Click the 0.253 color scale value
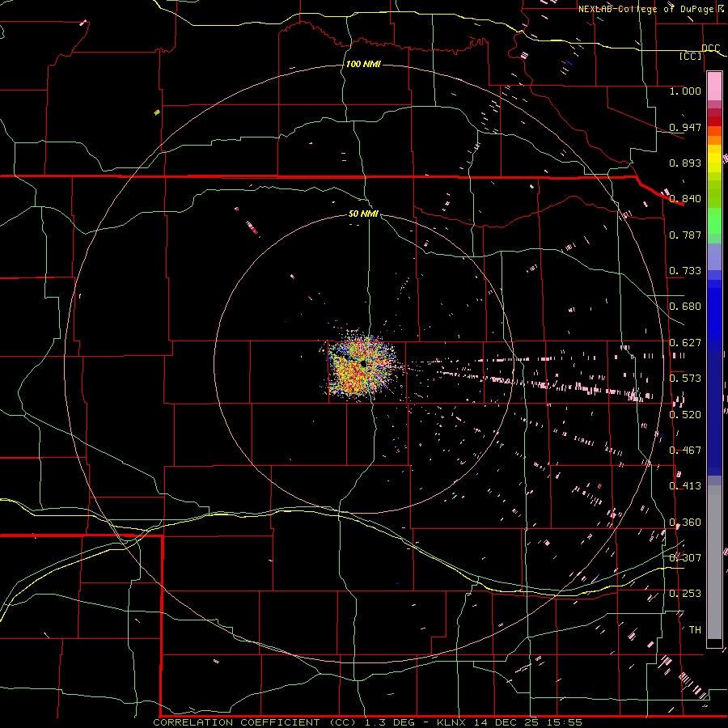 coord(685,594)
